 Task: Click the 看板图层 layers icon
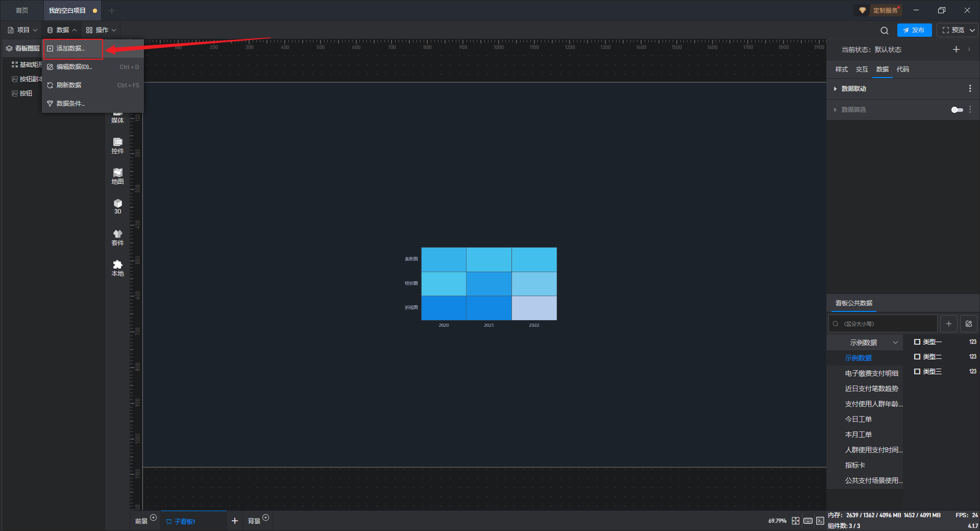(x=9, y=49)
